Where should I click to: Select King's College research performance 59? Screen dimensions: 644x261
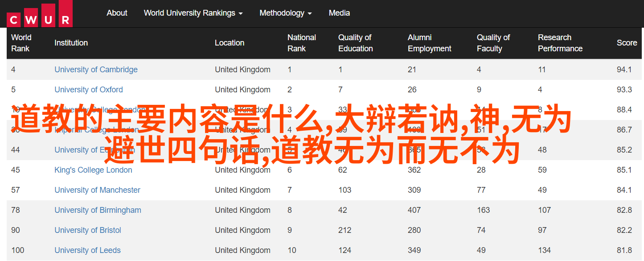(x=542, y=170)
